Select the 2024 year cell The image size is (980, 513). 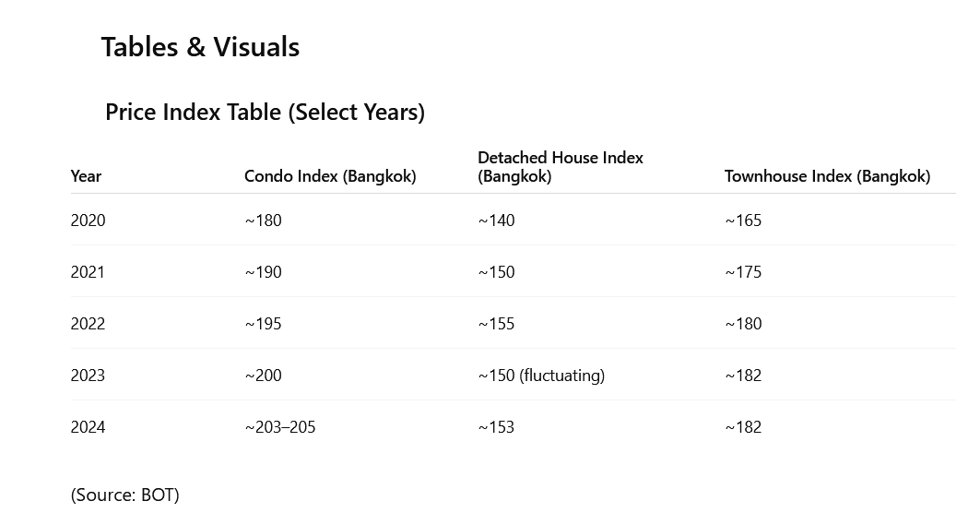coord(89,427)
